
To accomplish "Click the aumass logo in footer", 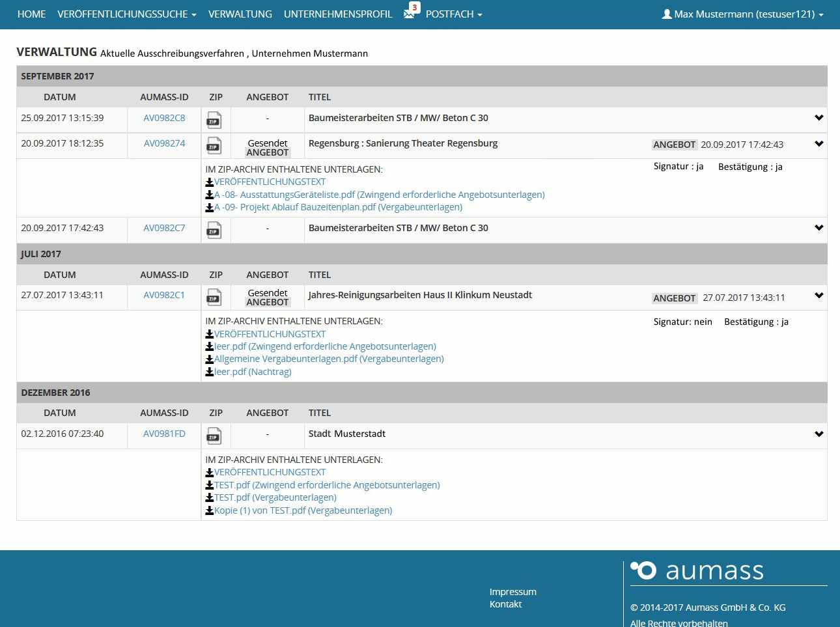I will tap(697, 570).
